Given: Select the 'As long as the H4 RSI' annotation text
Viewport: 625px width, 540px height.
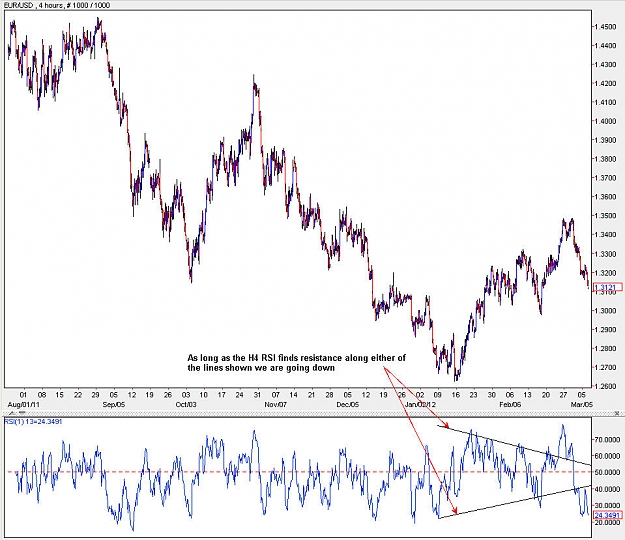Looking at the screenshot, I should point(297,363).
